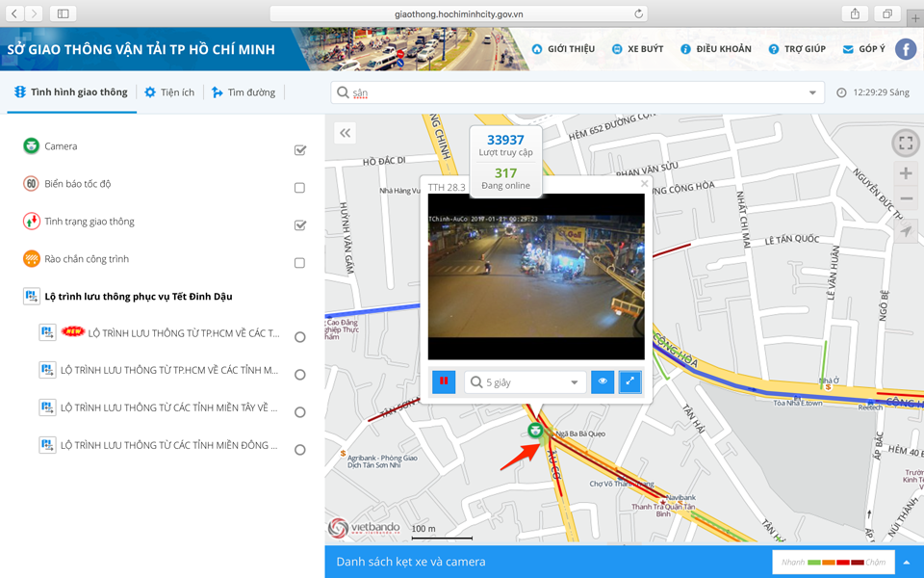Close the camera popup
This screenshot has height=578, width=924.
click(x=645, y=183)
